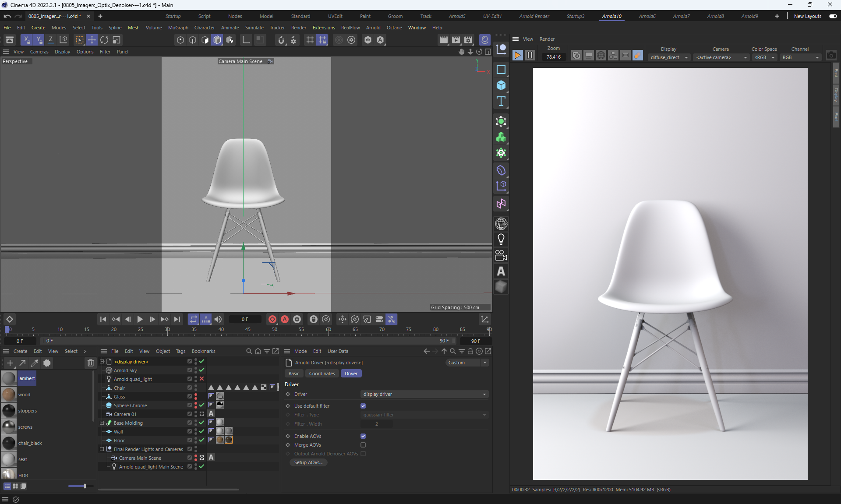Click the Text spline tool in the side palette

pos(501,101)
